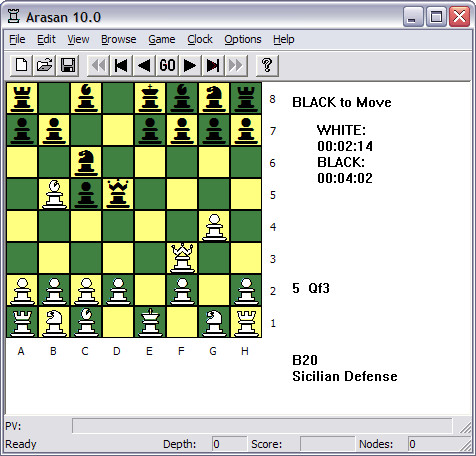Click the 'Sicilian Defense' opening name
This screenshot has height=456, width=476.
[345, 376]
